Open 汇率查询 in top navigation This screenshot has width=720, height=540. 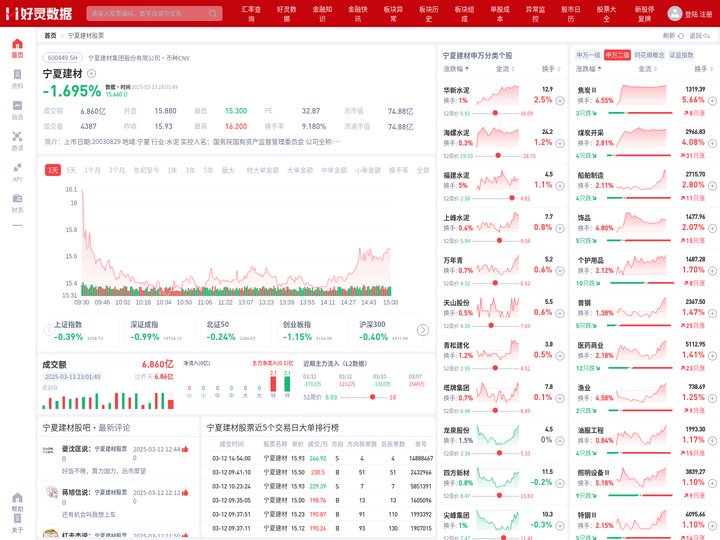pyautogui.click(x=251, y=14)
